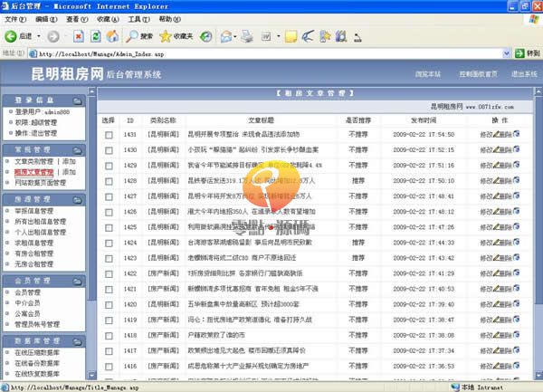Click the 文章类别管理 sidebar link
Screen dimensions: 543x392
(34, 161)
